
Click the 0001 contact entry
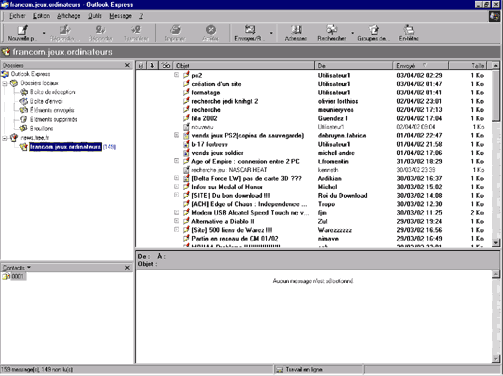click(x=18, y=276)
